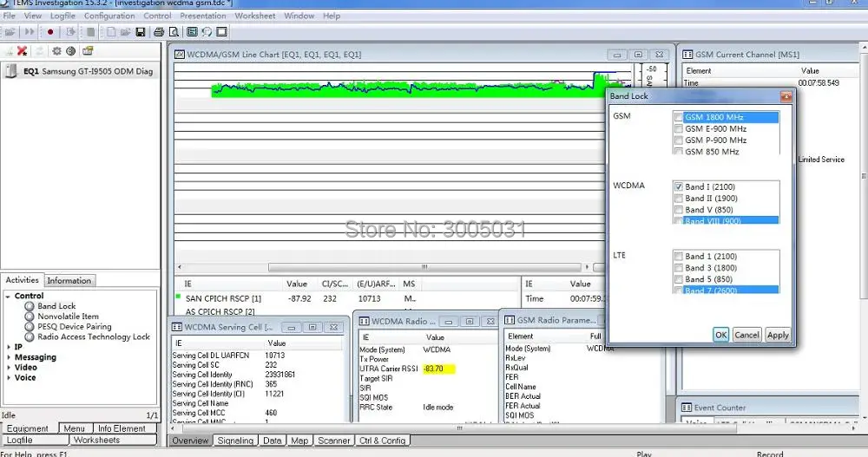Click the red X remove equipment icon
868x457 pixels.
23,51
